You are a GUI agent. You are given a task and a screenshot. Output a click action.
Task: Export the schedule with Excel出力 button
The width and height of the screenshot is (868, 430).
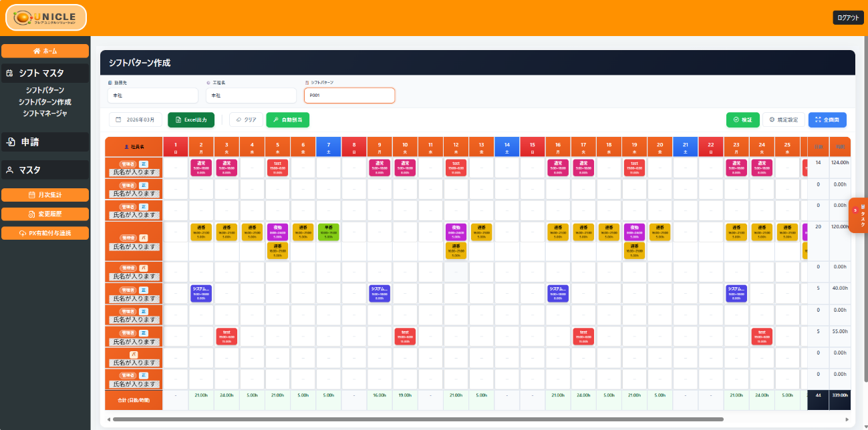tap(190, 120)
